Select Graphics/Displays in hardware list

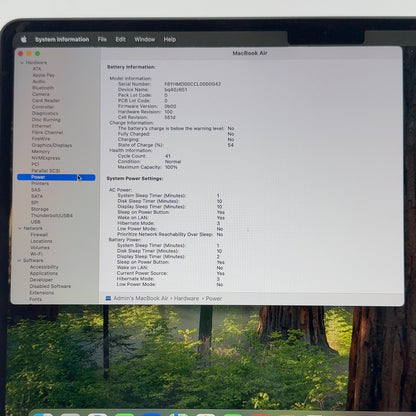(52, 145)
